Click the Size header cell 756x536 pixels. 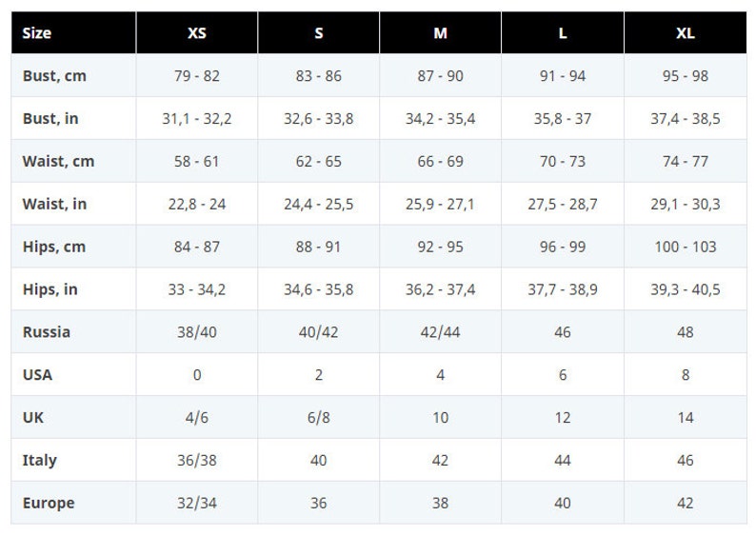tap(73, 32)
